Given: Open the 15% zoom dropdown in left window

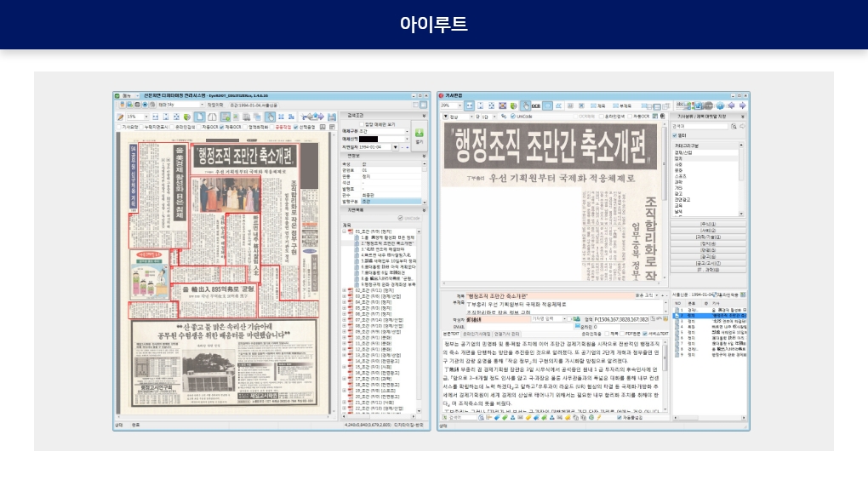Looking at the screenshot, I should click(146, 117).
